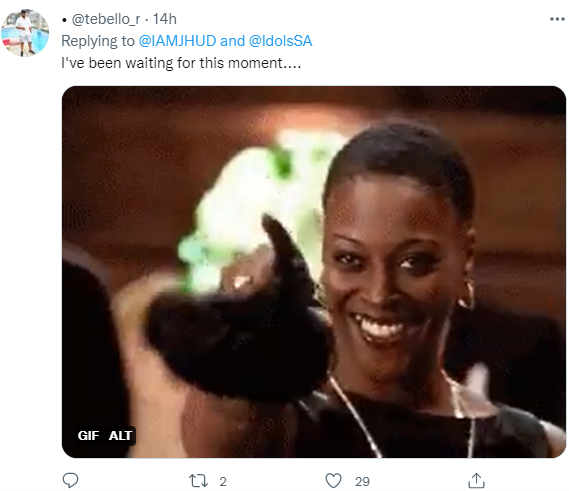This screenshot has height=491, width=569.
Task: Open the @IdolsSA mention link
Action: [x=281, y=41]
